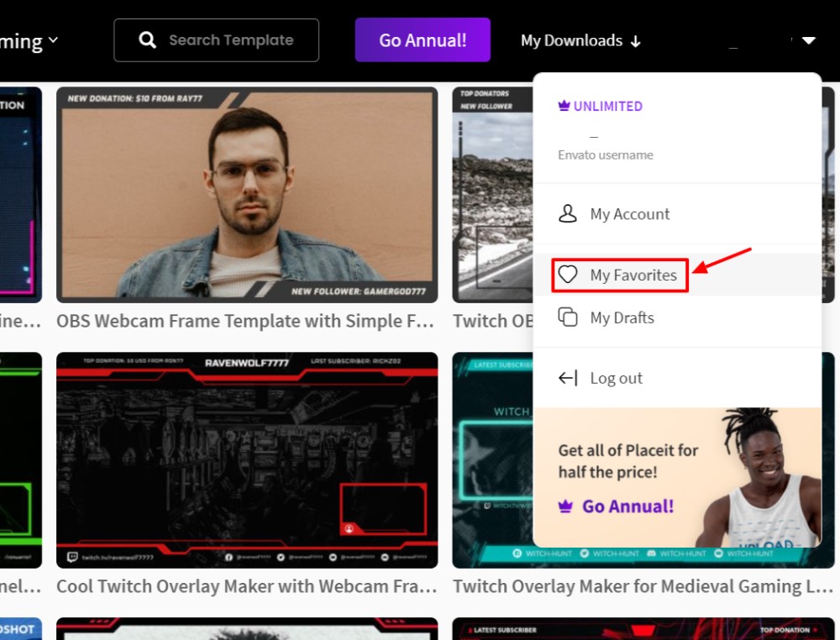This screenshot has width=840, height=640.
Task: Click the person icon beside My Account
Action: tap(569, 213)
